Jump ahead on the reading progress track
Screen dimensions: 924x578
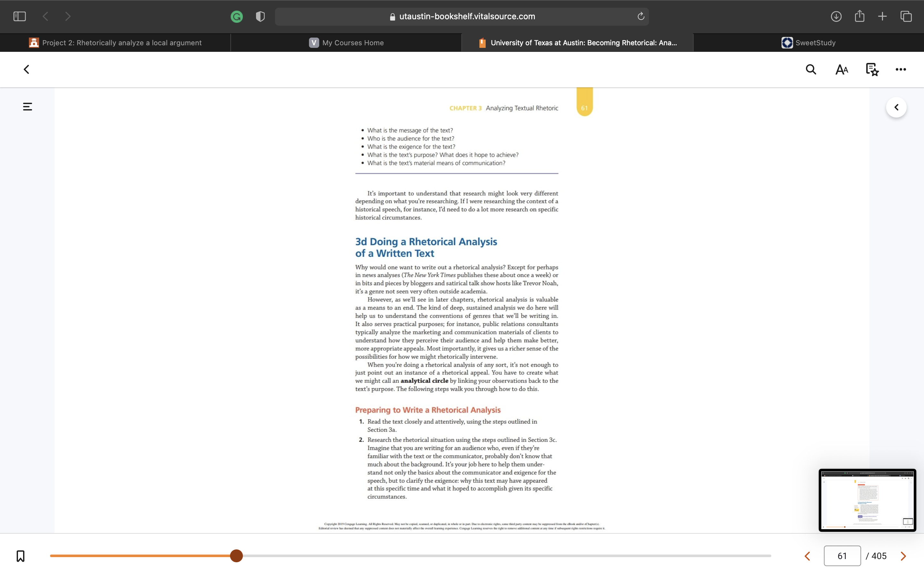507,556
